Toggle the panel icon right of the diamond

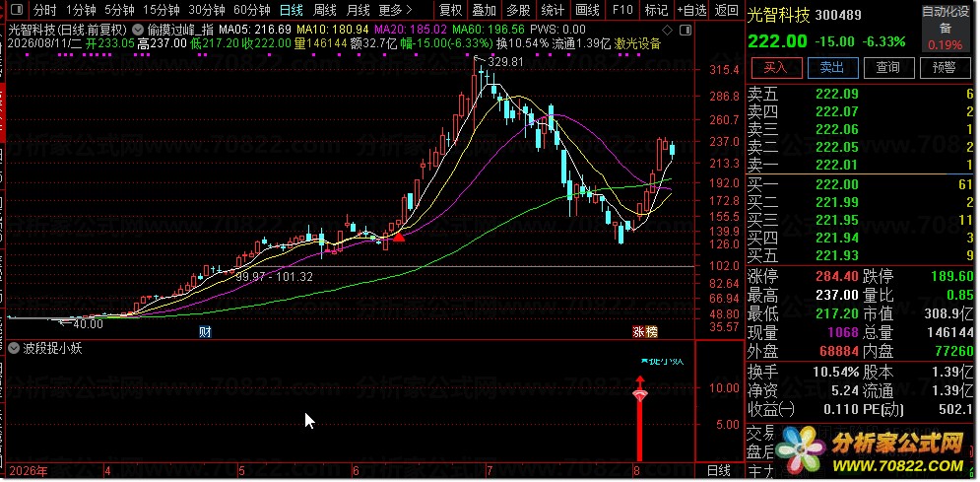[686, 30]
